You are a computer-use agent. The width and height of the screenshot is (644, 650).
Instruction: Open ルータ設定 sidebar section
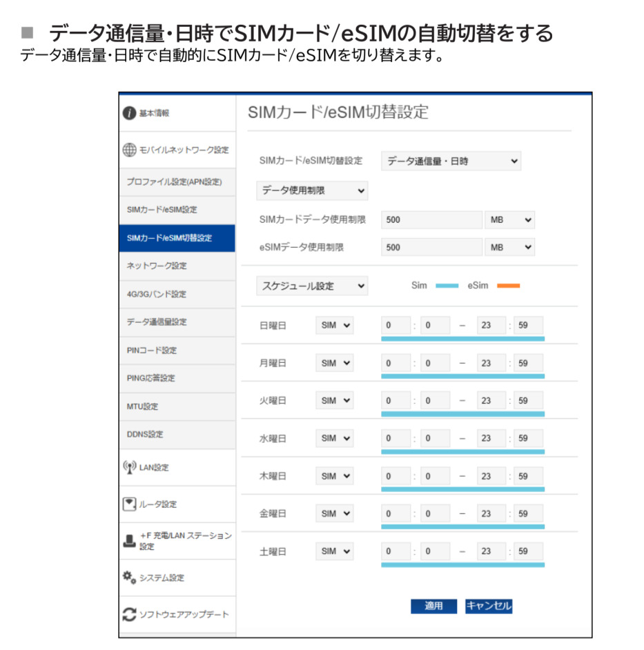pyautogui.click(x=177, y=504)
